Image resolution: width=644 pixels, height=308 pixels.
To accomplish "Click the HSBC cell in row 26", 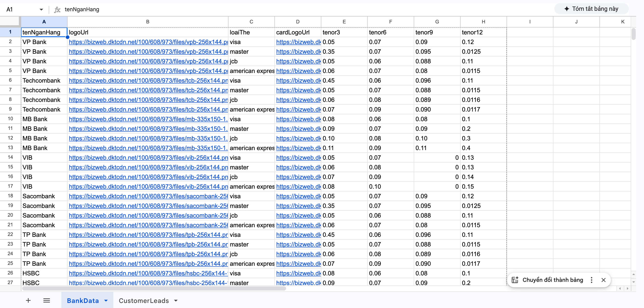I will [x=44, y=273].
